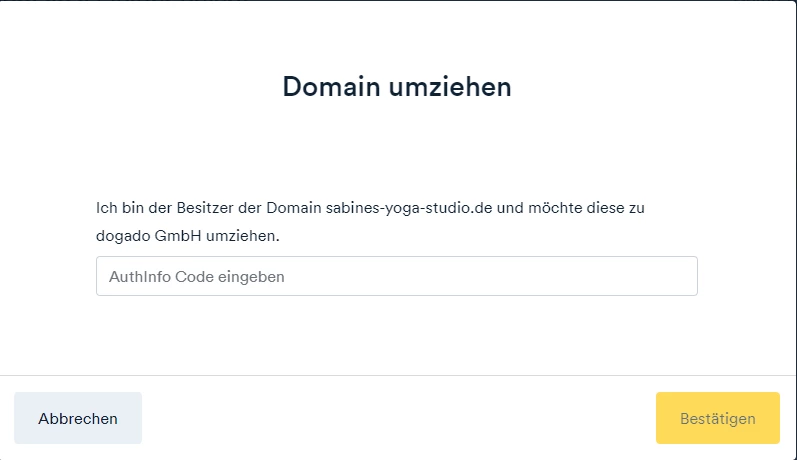The image size is (797, 460).
Task: Click the footer divider line above the buttons
Action: point(398,376)
